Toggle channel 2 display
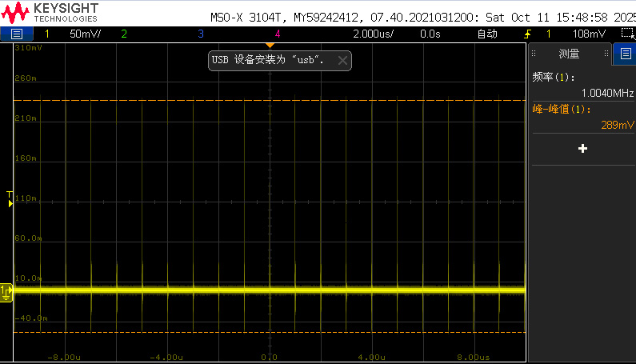The height and width of the screenshot is (364, 636). [123, 34]
